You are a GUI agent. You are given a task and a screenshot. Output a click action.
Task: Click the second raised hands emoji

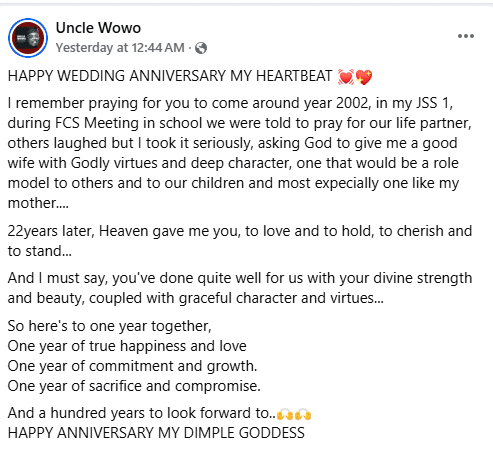303,414
